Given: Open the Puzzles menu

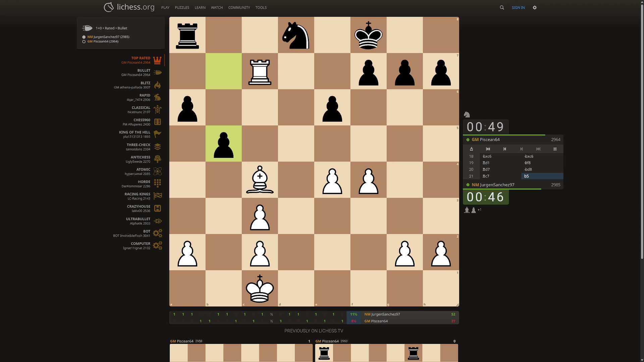Looking at the screenshot, I should pos(182,7).
